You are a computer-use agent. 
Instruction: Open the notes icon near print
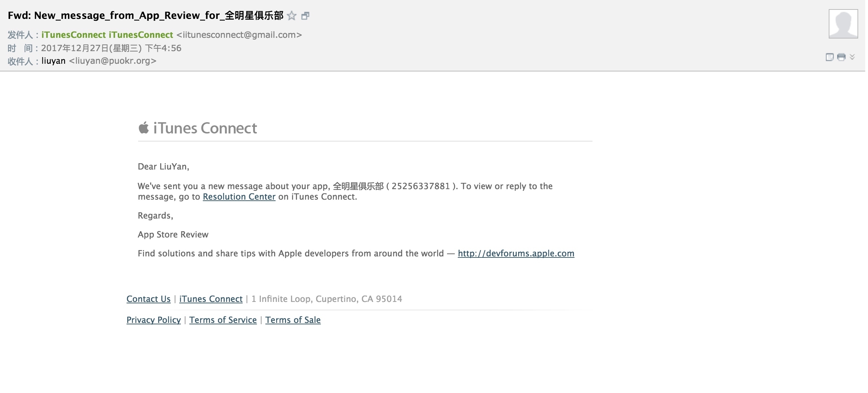point(829,57)
